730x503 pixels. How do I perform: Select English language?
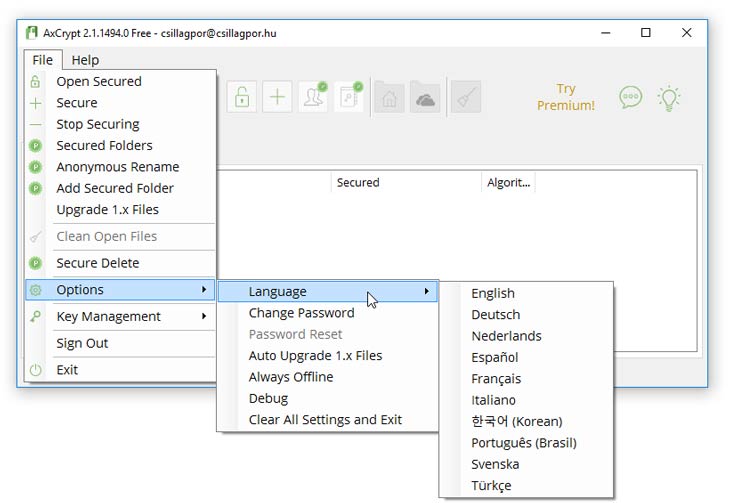(x=526, y=293)
